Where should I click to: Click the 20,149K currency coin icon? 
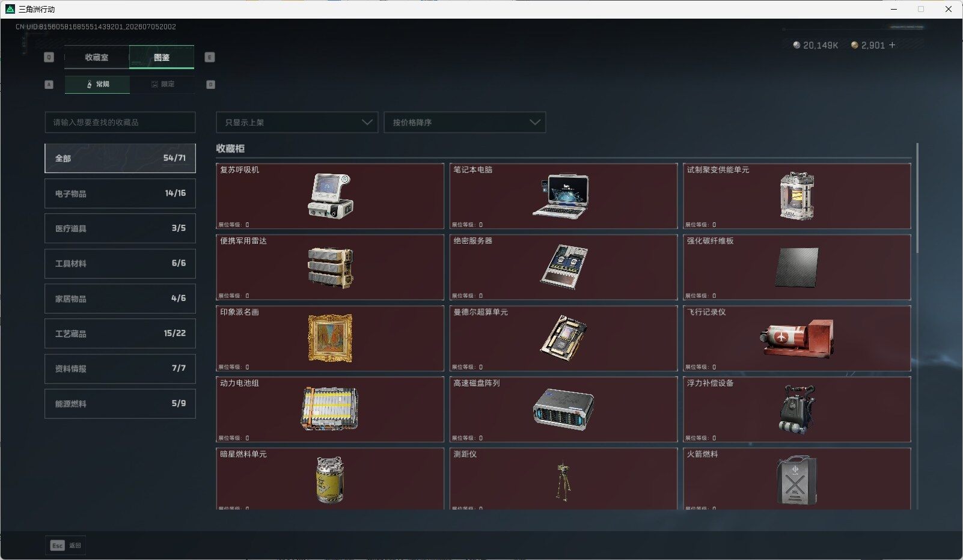click(796, 45)
